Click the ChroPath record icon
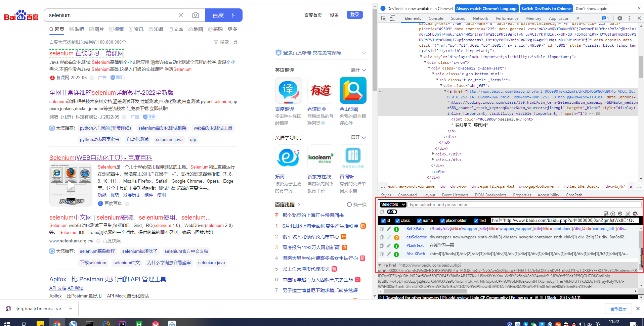The width and height of the screenshot is (644, 326). point(613,214)
